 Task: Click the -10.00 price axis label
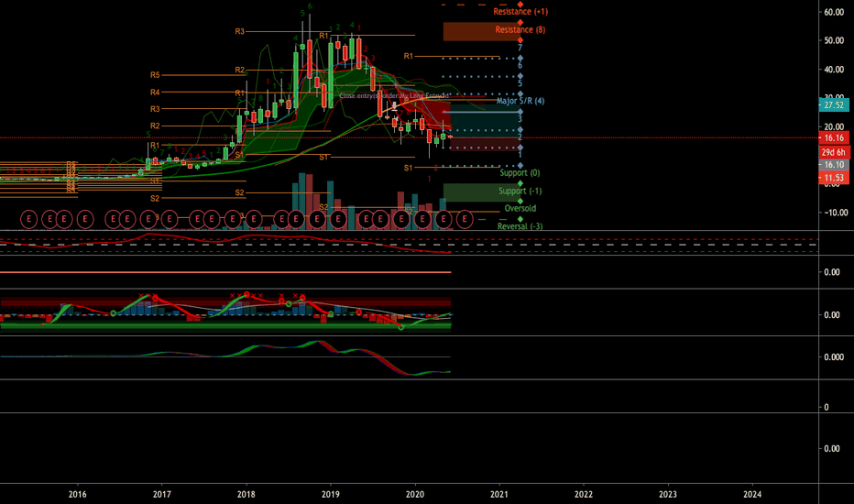click(x=834, y=213)
